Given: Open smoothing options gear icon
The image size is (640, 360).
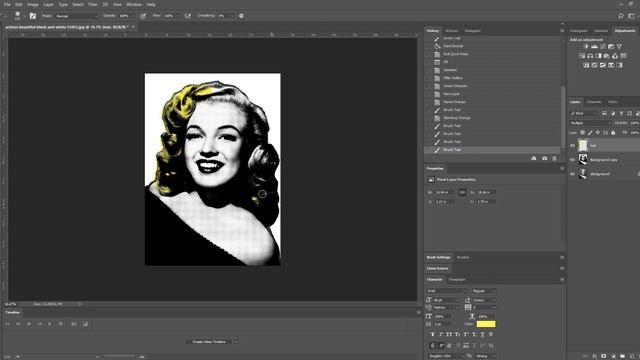Looking at the screenshot, I should click(241, 16).
